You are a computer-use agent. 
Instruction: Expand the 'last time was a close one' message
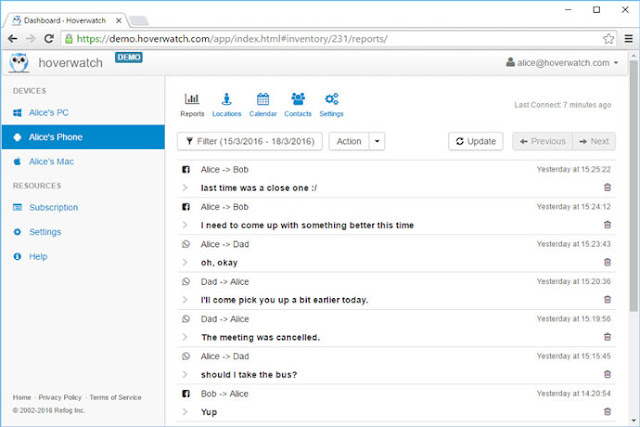185,188
